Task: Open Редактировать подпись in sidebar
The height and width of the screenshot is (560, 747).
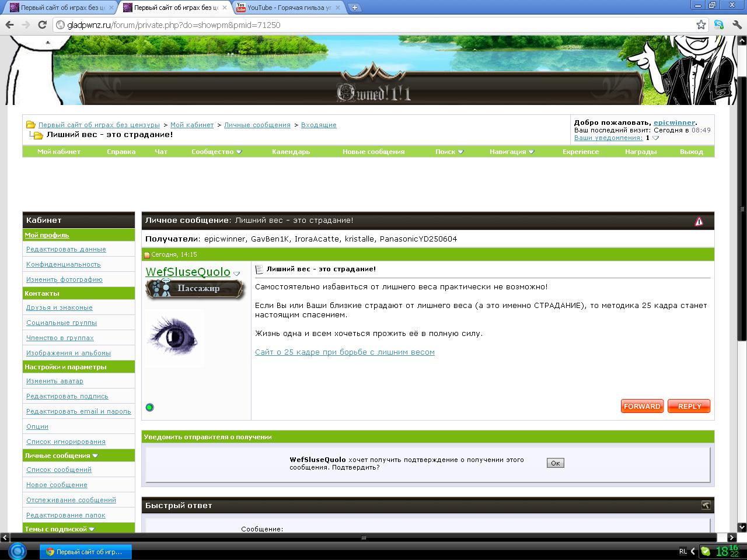Action: pyautogui.click(x=67, y=396)
